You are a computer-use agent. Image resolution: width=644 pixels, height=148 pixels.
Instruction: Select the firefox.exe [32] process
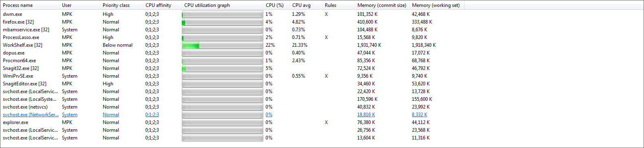click(18, 22)
